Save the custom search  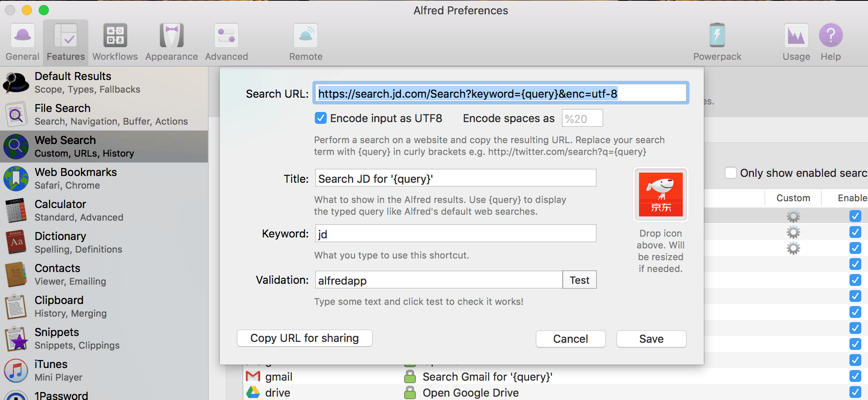click(x=651, y=339)
